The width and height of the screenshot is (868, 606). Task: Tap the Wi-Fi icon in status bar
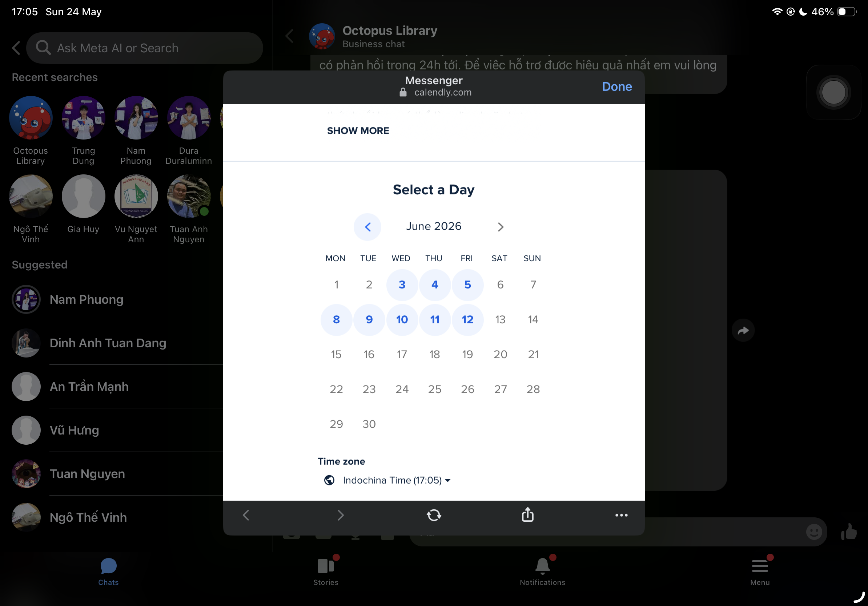(x=777, y=12)
